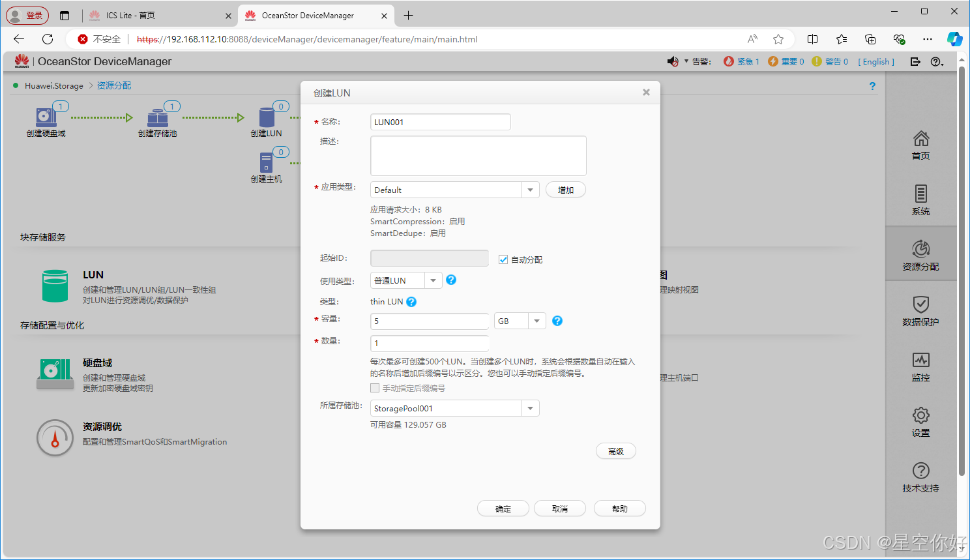Click the Huawei.Storage breadcrumb text
Screen dimensions: 970x560
pos(54,85)
